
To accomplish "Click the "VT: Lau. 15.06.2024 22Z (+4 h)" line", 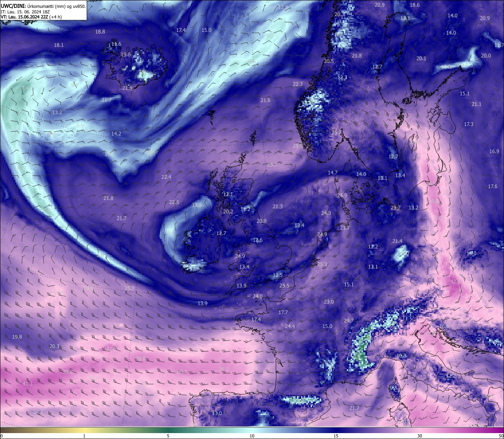I will tap(31, 17).
